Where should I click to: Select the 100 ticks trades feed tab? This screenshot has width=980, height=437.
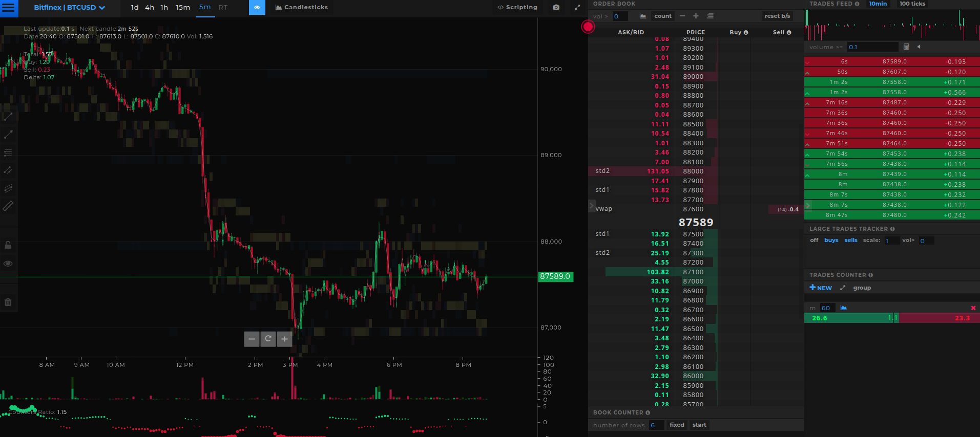point(912,4)
